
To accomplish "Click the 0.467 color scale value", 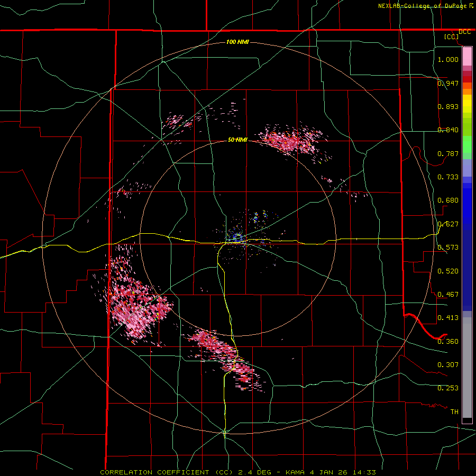I will click(448, 295).
